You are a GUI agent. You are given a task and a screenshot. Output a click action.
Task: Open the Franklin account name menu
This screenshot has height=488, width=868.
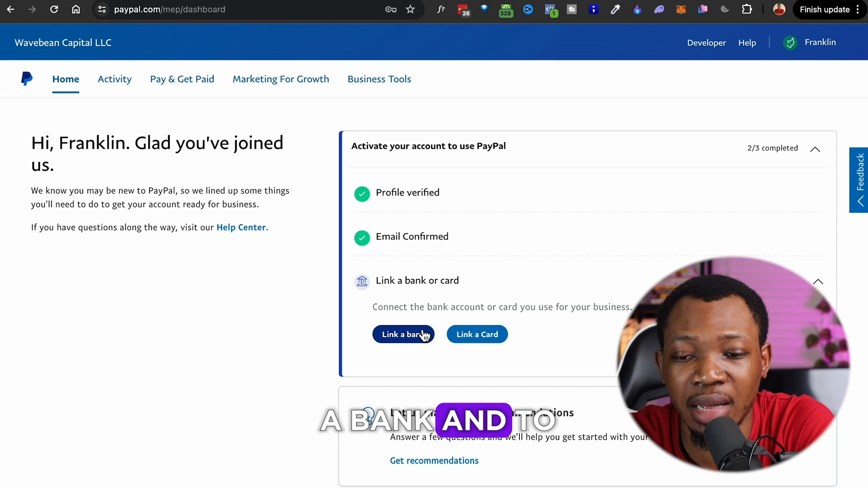pyautogui.click(x=820, y=42)
